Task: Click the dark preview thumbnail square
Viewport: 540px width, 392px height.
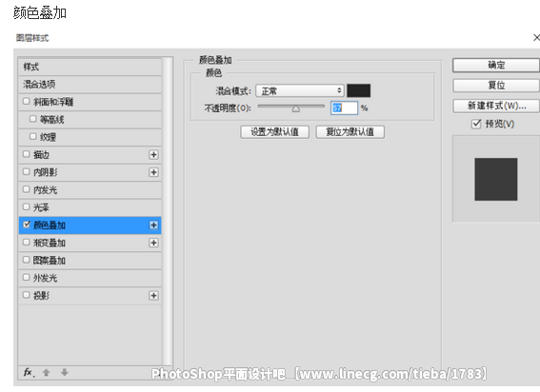Action: [495, 179]
